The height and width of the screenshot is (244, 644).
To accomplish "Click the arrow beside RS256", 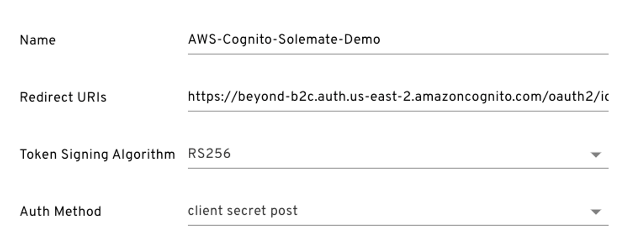I will click(x=596, y=155).
